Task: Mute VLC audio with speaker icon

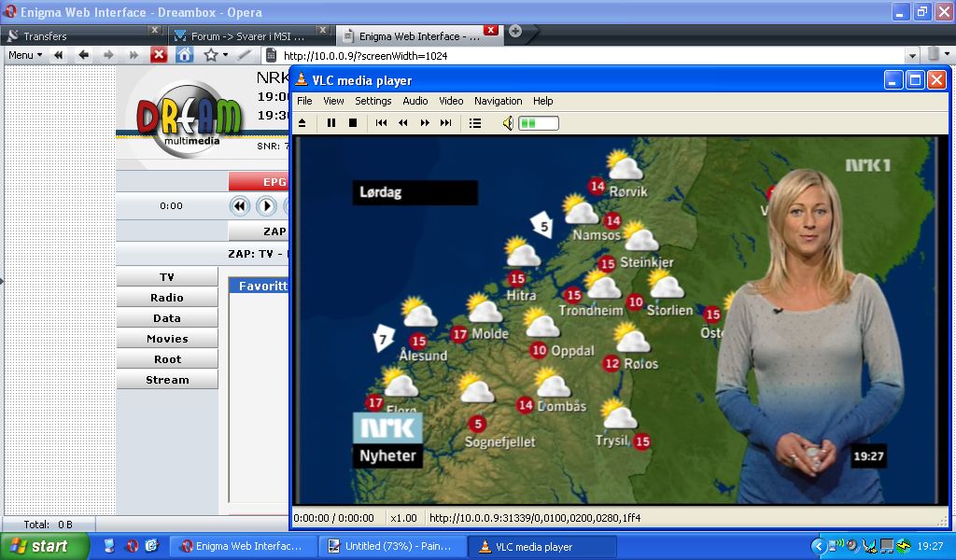Action: click(x=508, y=123)
